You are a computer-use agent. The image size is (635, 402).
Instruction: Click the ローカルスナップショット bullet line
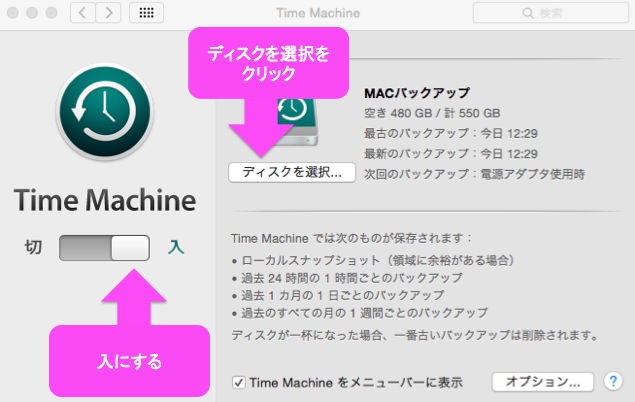[373, 260]
